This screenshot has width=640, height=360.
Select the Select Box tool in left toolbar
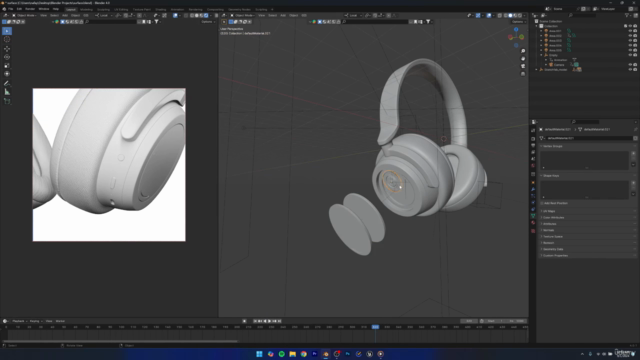click(7, 31)
